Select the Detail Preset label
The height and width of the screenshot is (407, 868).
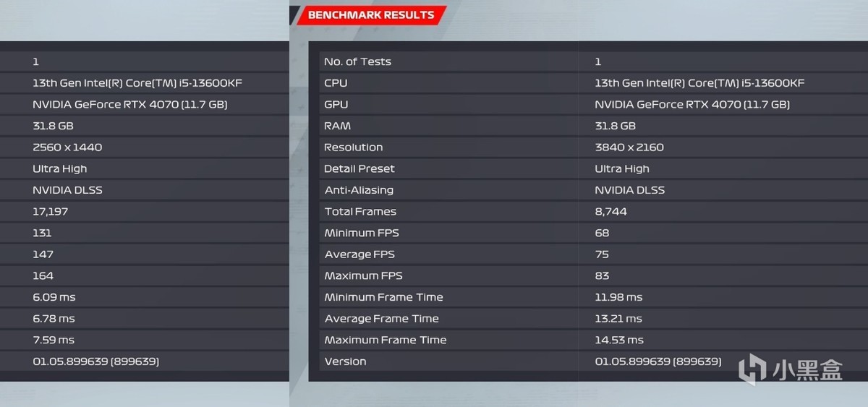(359, 168)
